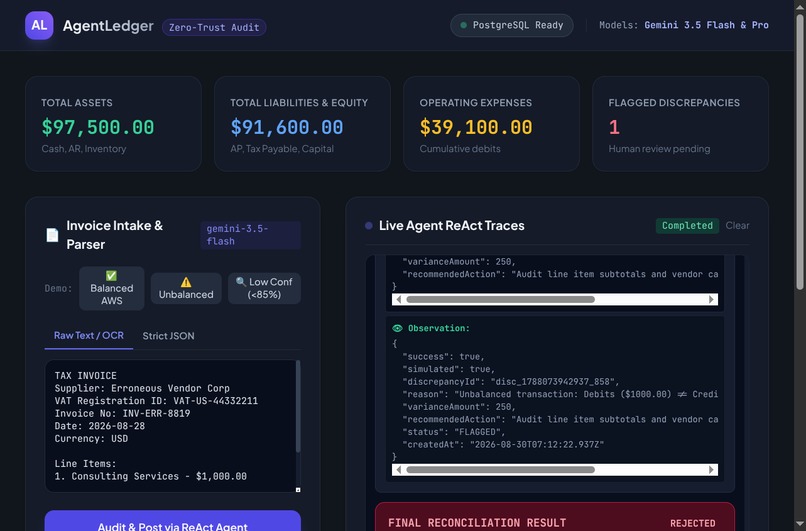Click the Gemini 3.5 Flash & Pro label
806x531 pixels.
click(x=706, y=25)
